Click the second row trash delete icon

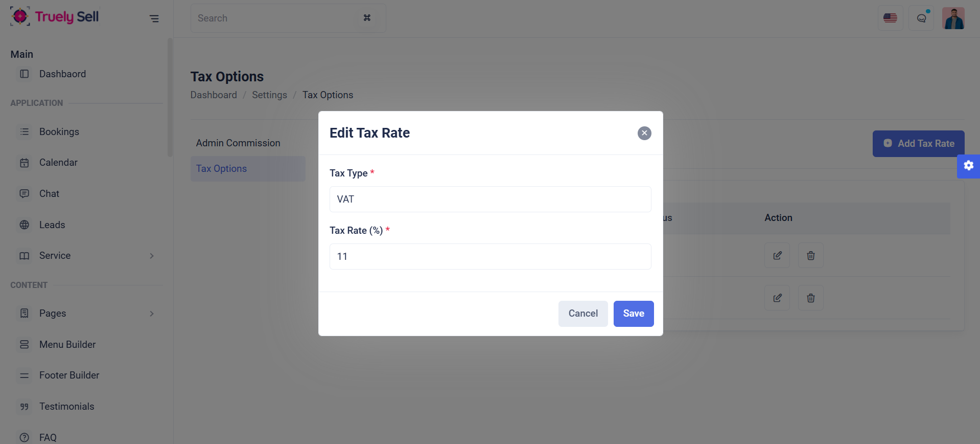point(810,298)
